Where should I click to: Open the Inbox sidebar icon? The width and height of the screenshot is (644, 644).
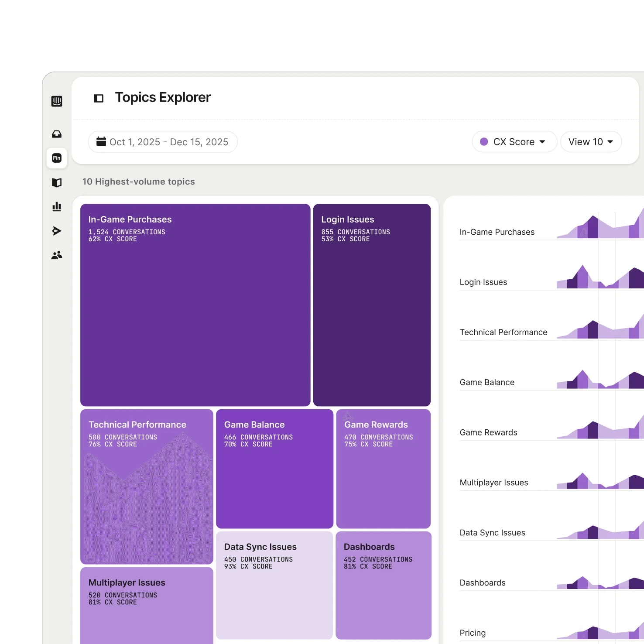[57, 134]
